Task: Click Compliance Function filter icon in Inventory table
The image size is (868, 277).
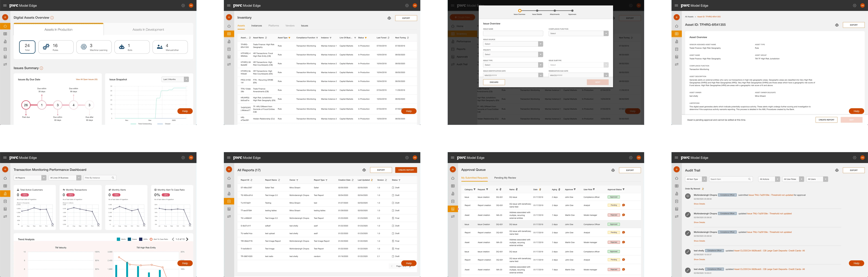Action: click(317, 38)
